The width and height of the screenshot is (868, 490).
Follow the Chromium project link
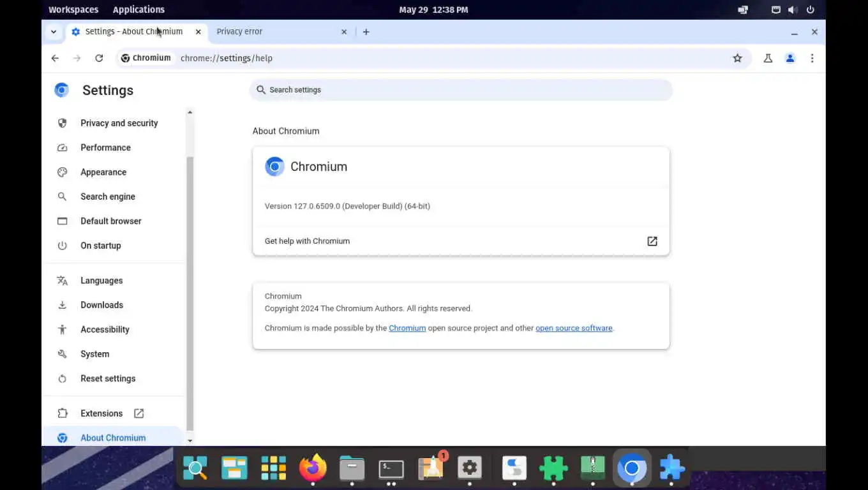coord(407,328)
